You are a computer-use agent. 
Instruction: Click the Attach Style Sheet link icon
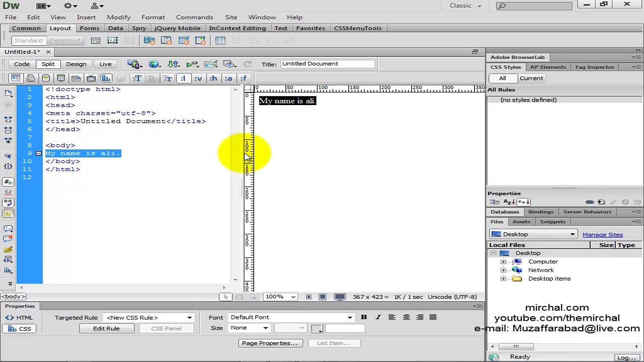tap(590, 202)
